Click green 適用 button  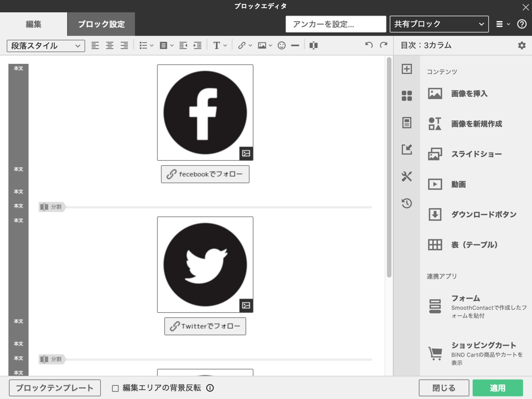tap(498, 388)
